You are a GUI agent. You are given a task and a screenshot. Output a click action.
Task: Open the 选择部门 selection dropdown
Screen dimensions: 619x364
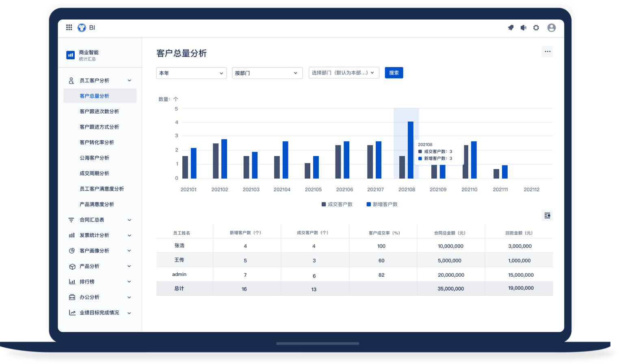click(344, 73)
